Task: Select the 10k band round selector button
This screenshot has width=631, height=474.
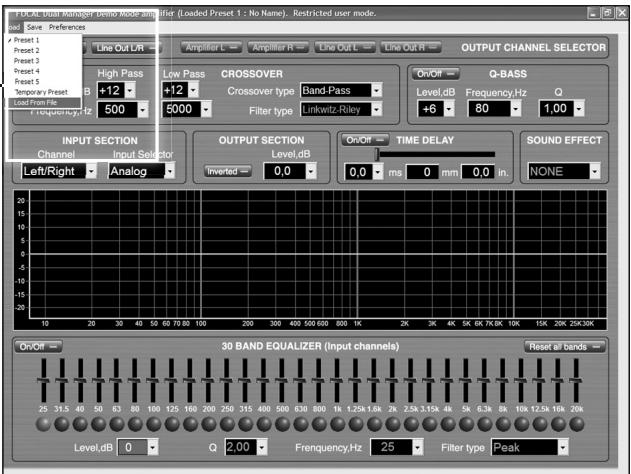Action: 522,424
